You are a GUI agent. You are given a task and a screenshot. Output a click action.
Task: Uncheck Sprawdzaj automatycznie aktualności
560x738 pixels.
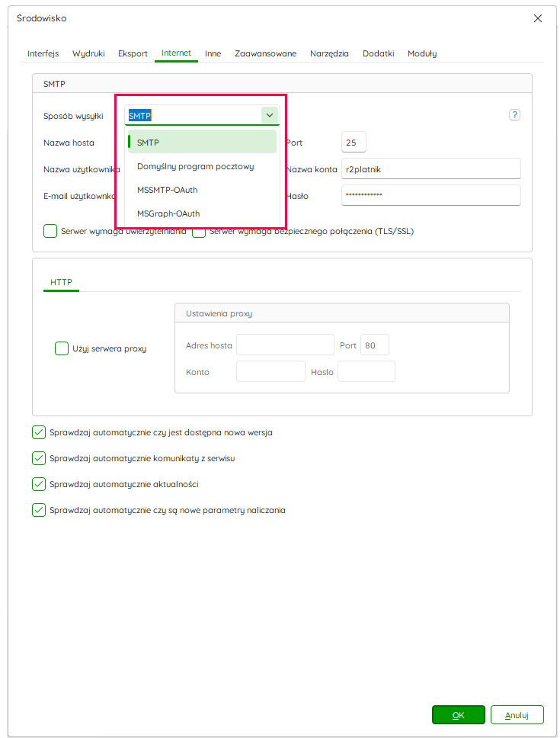coord(39,484)
